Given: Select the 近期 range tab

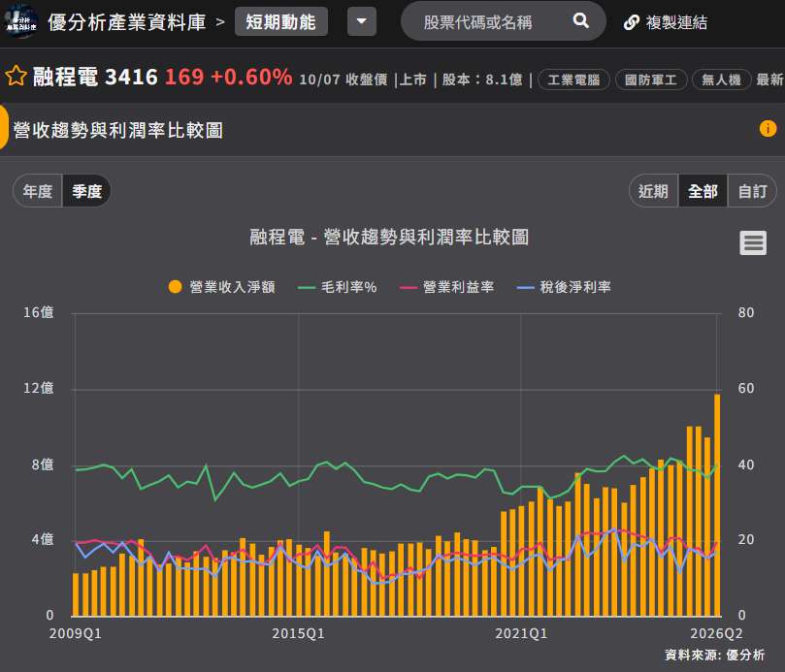Looking at the screenshot, I should [x=653, y=191].
